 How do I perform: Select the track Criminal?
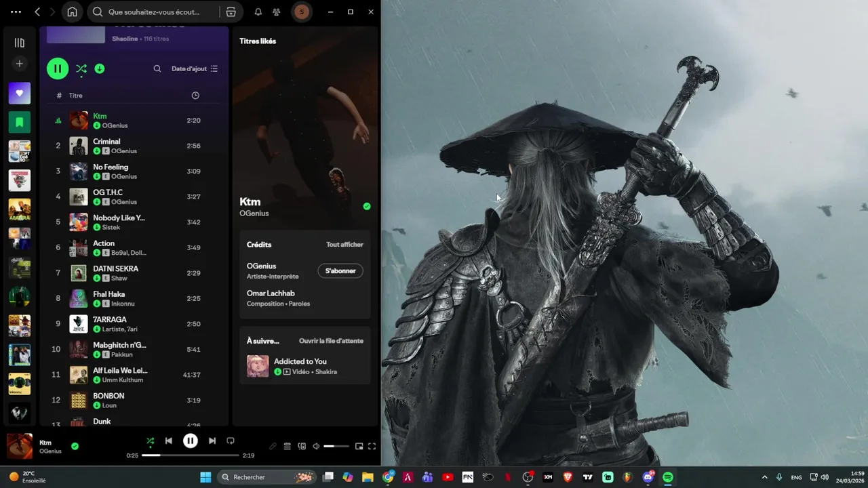(134, 146)
